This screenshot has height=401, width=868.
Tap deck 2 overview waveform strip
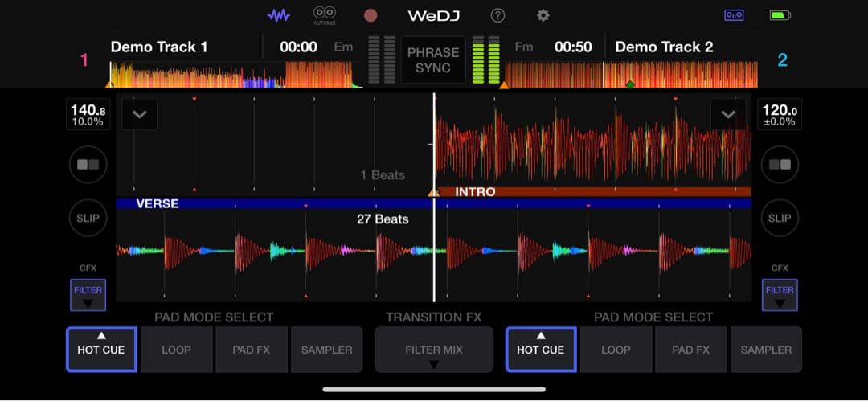coord(631,76)
